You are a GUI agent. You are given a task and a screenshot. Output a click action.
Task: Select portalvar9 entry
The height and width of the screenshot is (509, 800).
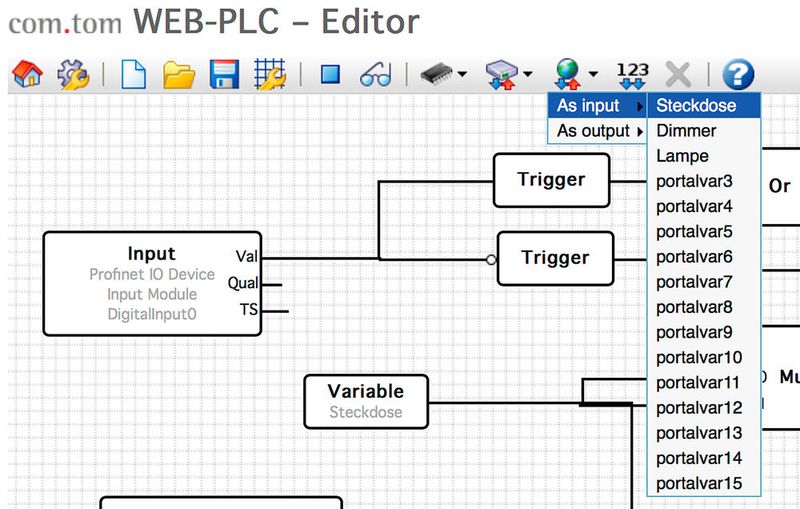[x=704, y=333]
